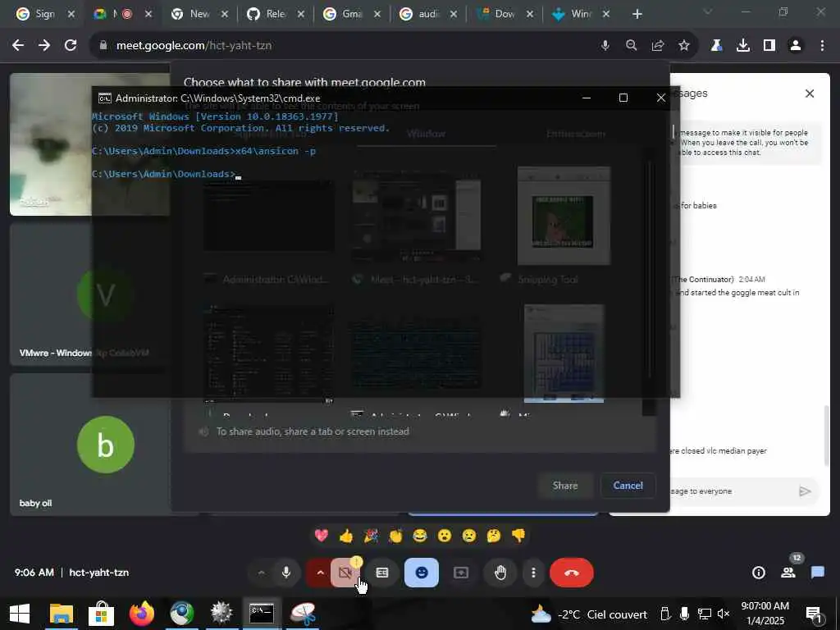Toggle captions in Meet controls

382,573
